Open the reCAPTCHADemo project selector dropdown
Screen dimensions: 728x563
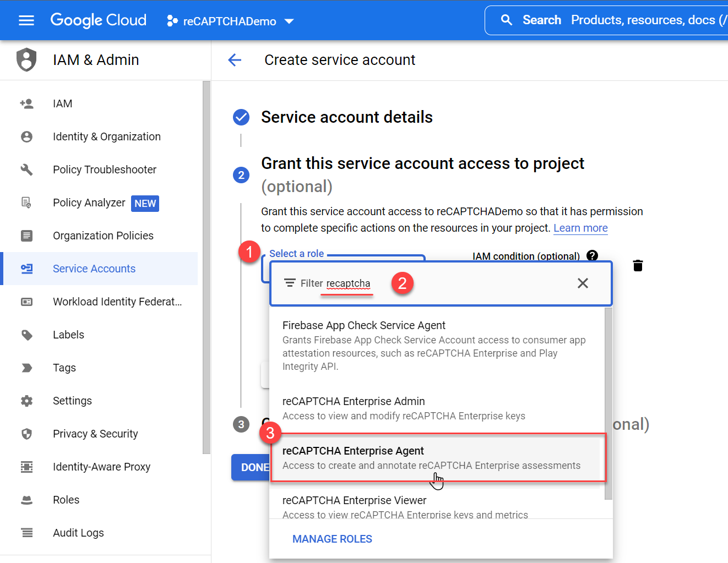click(230, 21)
